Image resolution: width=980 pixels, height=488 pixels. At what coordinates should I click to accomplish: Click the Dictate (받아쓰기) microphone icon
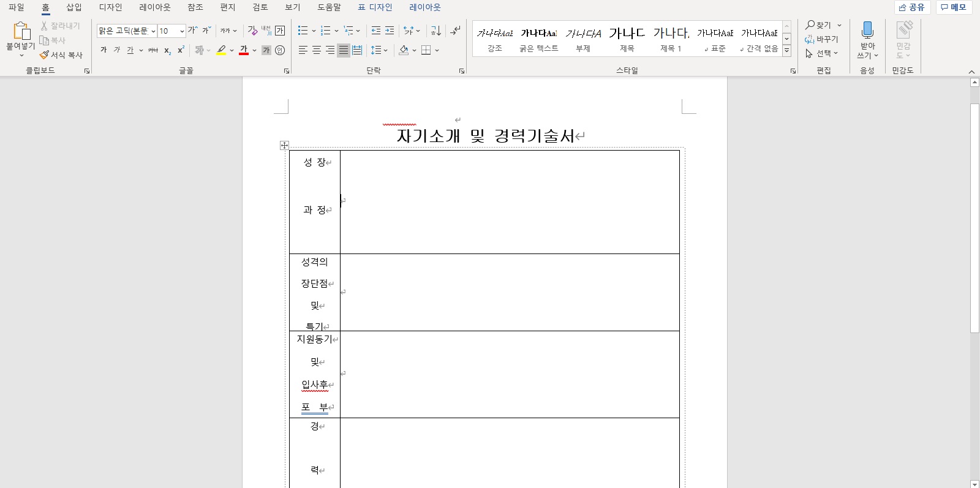(867, 31)
